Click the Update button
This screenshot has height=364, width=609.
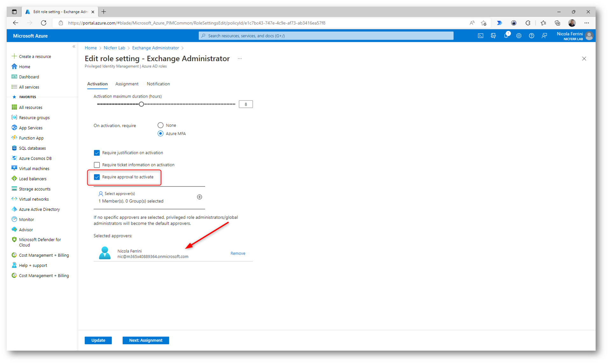(x=98, y=340)
